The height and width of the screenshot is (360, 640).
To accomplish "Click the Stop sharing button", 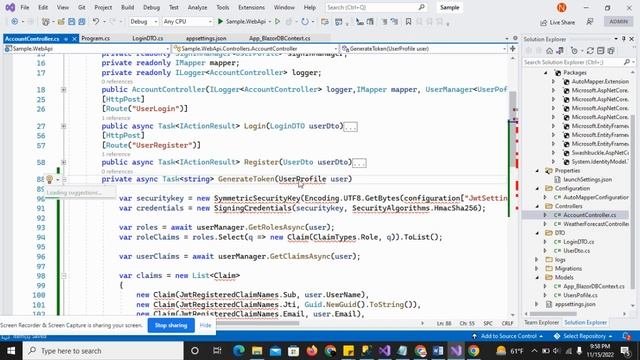I will [x=171, y=325].
